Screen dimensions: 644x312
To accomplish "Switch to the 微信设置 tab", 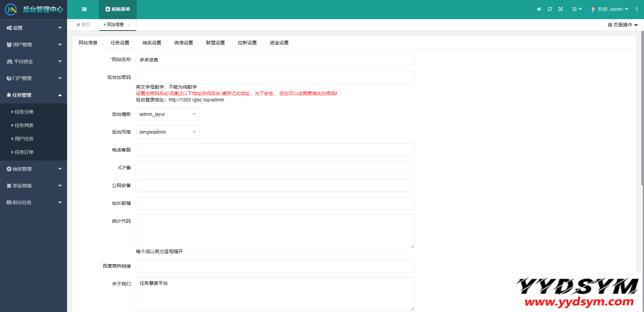I will point(183,43).
